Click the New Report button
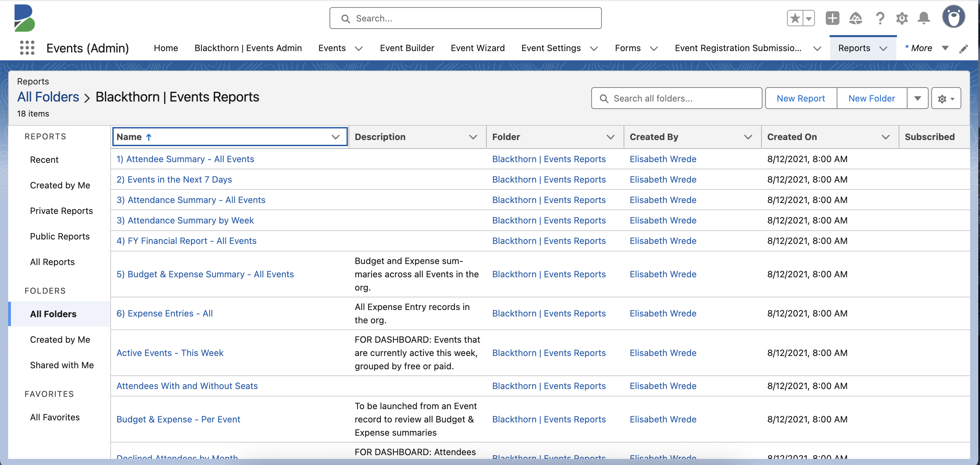The image size is (980, 465). (x=800, y=98)
